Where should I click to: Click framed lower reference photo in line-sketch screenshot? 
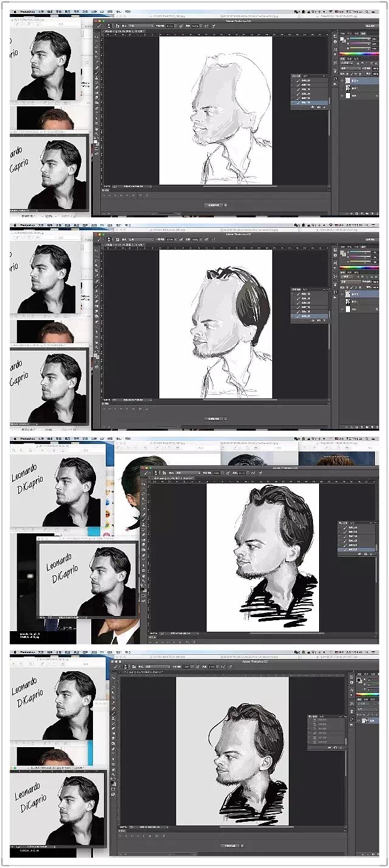click(x=49, y=174)
